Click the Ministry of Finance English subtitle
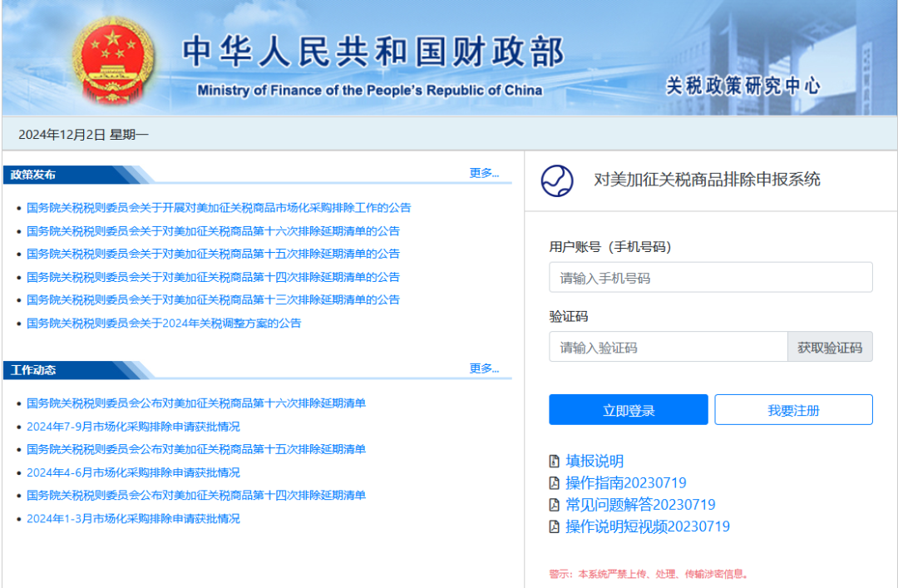 (x=369, y=91)
